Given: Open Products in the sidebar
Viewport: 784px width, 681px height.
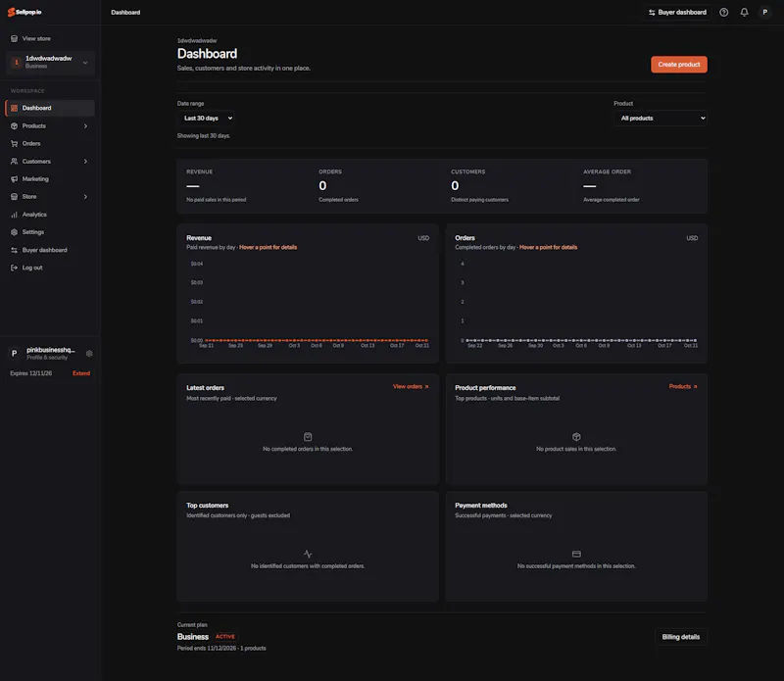Looking at the screenshot, I should [x=50, y=126].
